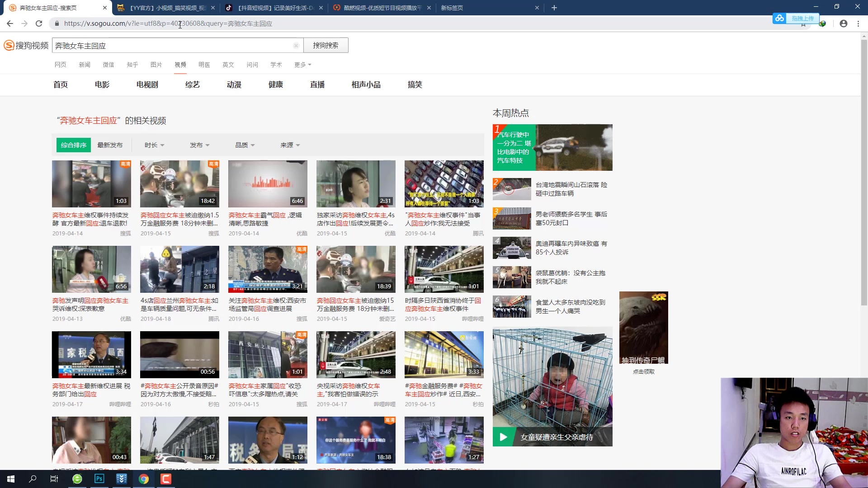
Task: Go back with browser back arrow
Action: pos(10,23)
